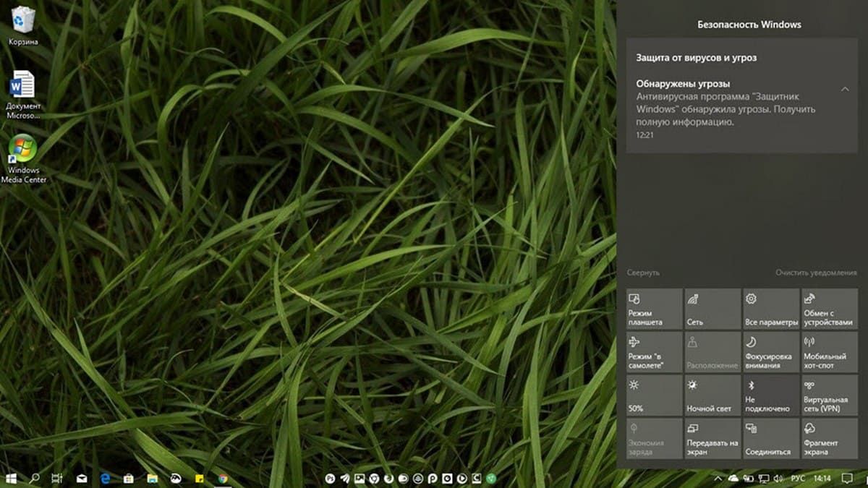The image size is (868, 488).
Task: Open Task View on the taskbar
Action: pos(57,479)
